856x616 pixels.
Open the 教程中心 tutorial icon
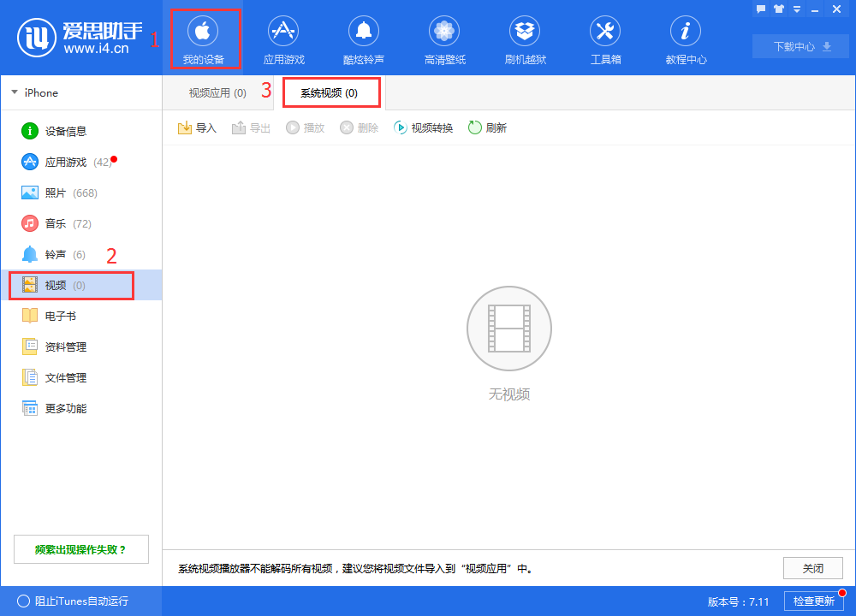[x=686, y=39]
